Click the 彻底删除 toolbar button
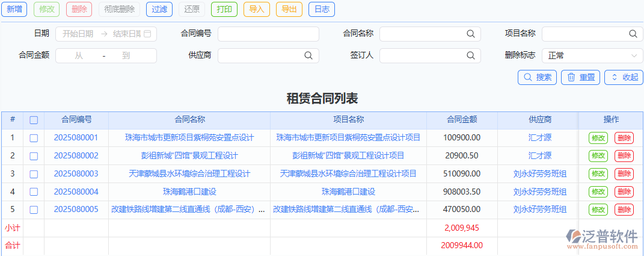This screenshot has width=644, height=256. tap(119, 9)
